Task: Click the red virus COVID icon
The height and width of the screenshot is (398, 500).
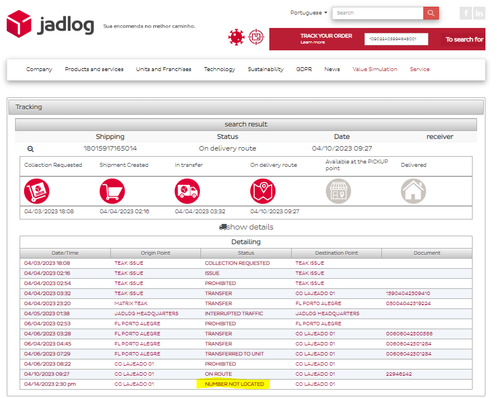Action: [x=236, y=37]
